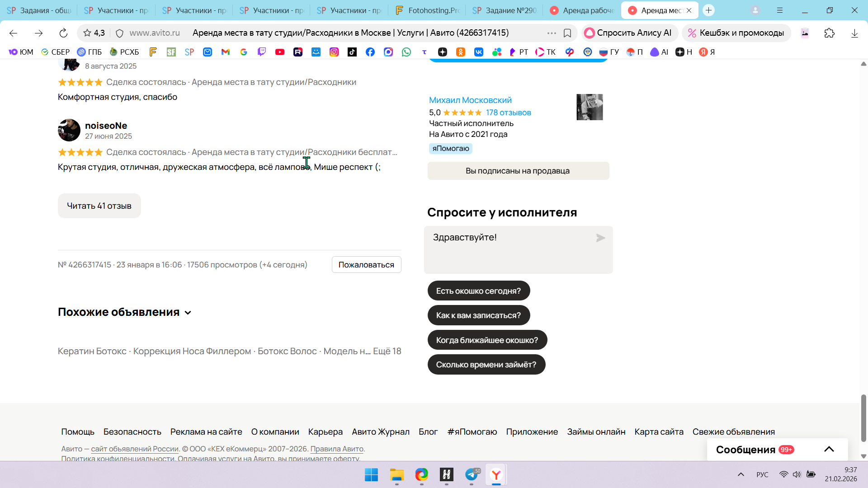The image size is (868, 488).
Task: Click the bookmark icon in address bar
Action: click(567, 33)
